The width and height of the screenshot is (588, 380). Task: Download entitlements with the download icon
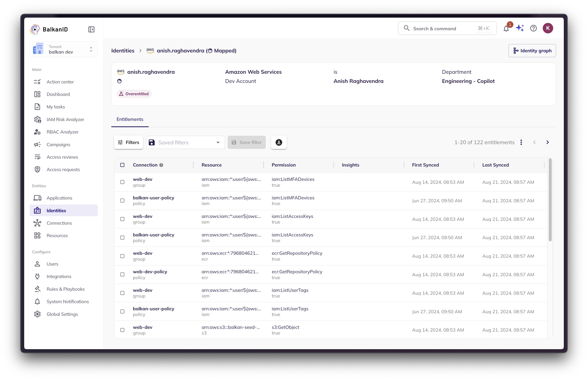[279, 142]
